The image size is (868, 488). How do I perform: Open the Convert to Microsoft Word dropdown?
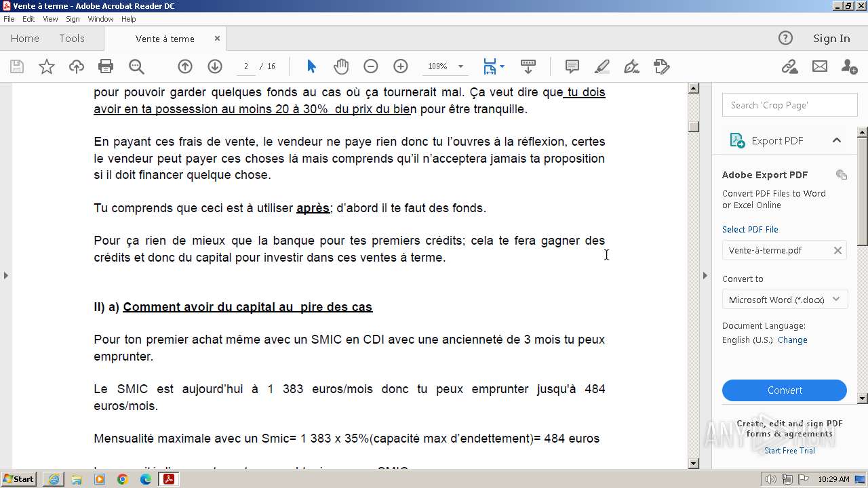785,300
